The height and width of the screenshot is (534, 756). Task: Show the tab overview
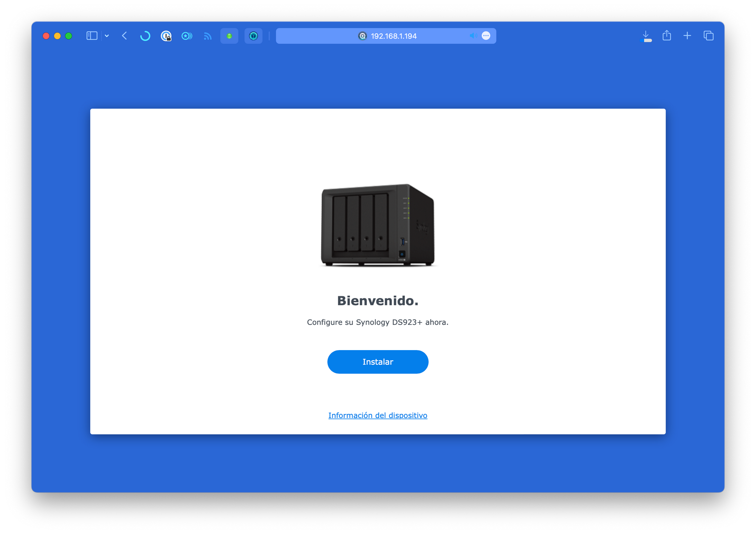click(708, 36)
